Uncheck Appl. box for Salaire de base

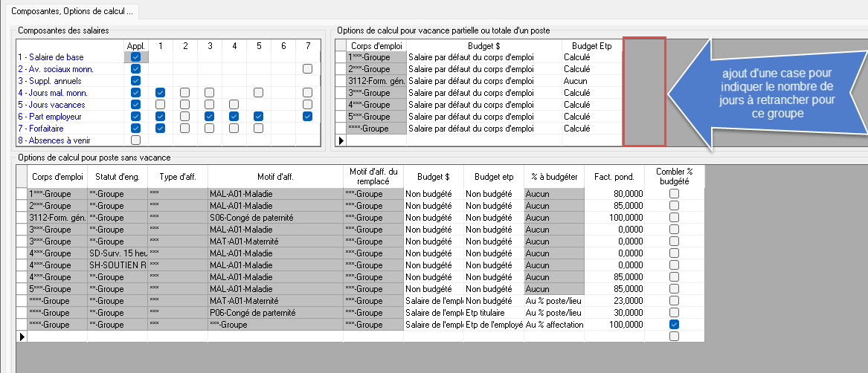(x=135, y=57)
